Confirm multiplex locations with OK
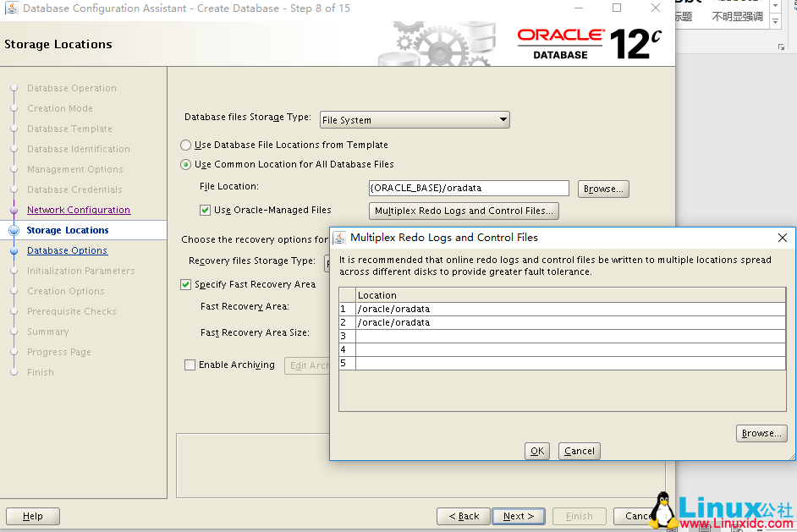The height and width of the screenshot is (532, 797). click(536, 451)
